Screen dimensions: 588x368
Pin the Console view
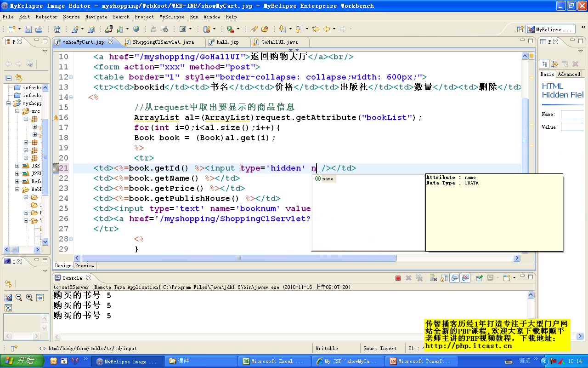point(480,278)
